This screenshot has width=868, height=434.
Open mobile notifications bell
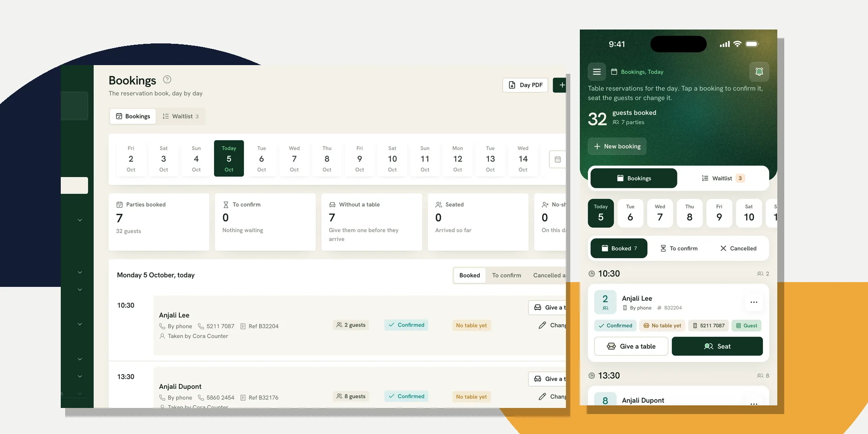(x=759, y=72)
